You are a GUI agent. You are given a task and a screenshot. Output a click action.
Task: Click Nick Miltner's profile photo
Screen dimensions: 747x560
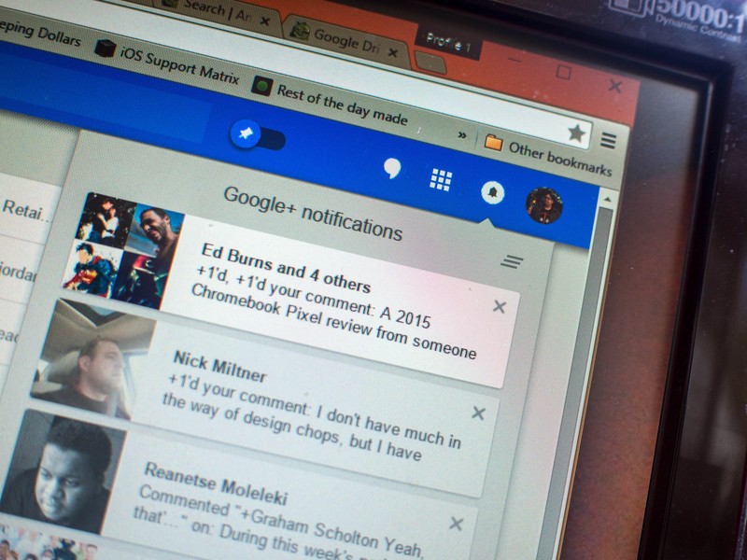coord(93,359)
